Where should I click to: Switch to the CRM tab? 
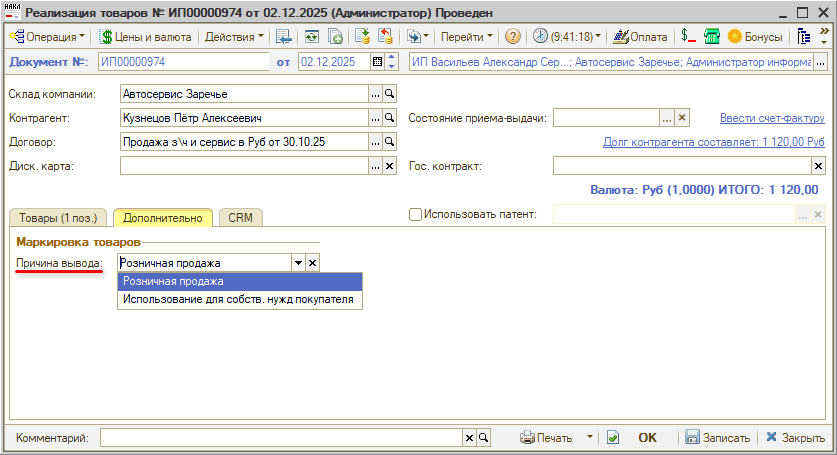point(240,217)
